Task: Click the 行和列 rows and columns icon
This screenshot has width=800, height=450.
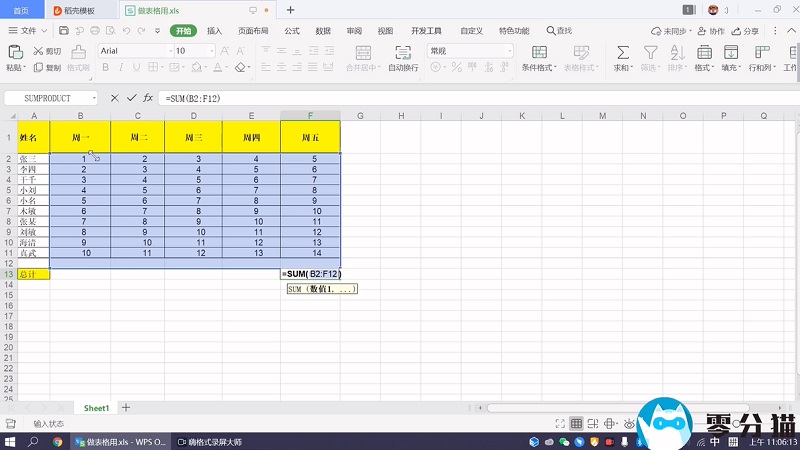Action: 759,52
